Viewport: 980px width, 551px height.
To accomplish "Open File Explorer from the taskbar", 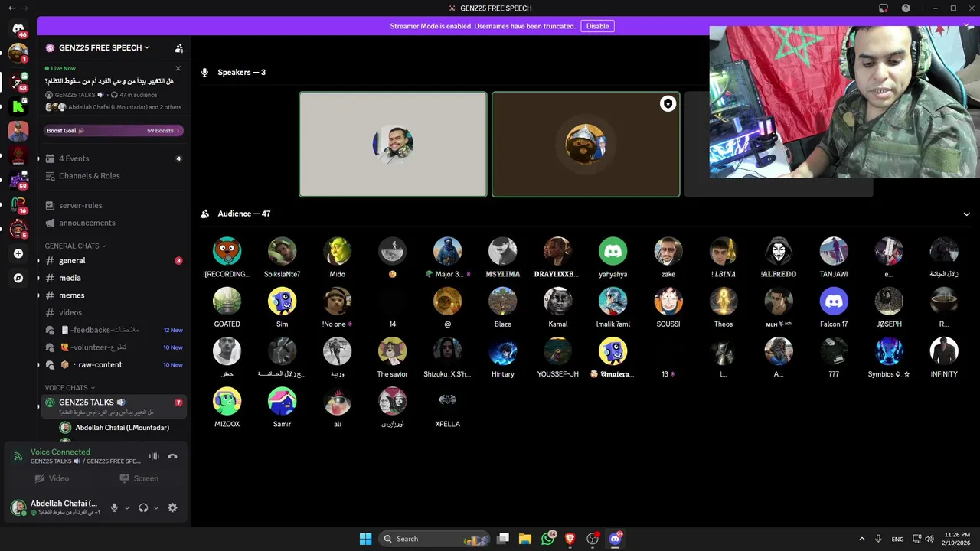I will [525, 539].
